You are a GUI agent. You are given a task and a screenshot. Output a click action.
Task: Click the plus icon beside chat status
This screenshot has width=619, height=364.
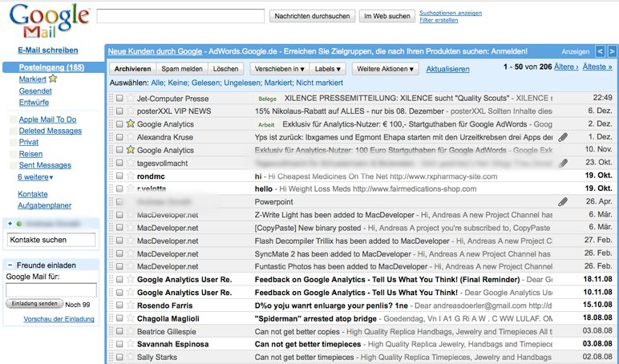10,224
